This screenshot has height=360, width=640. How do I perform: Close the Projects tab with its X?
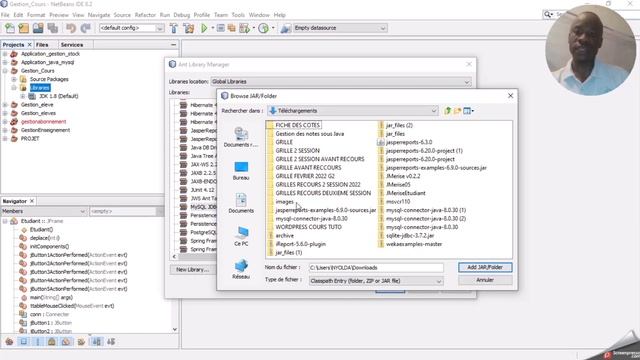pyautogui.click(x=29, y=44)
